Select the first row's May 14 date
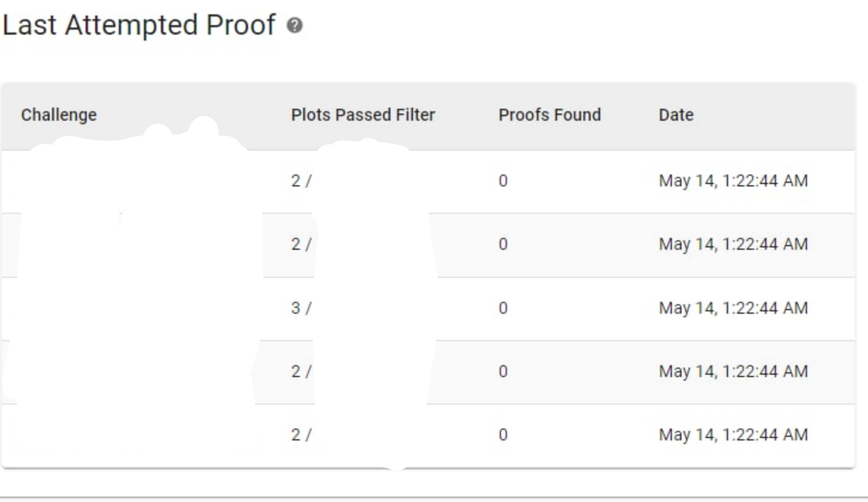 (x=733, y=181)
